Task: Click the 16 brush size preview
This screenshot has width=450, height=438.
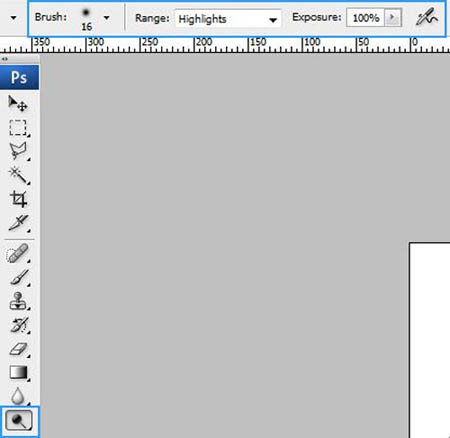Action: [86, 19]
